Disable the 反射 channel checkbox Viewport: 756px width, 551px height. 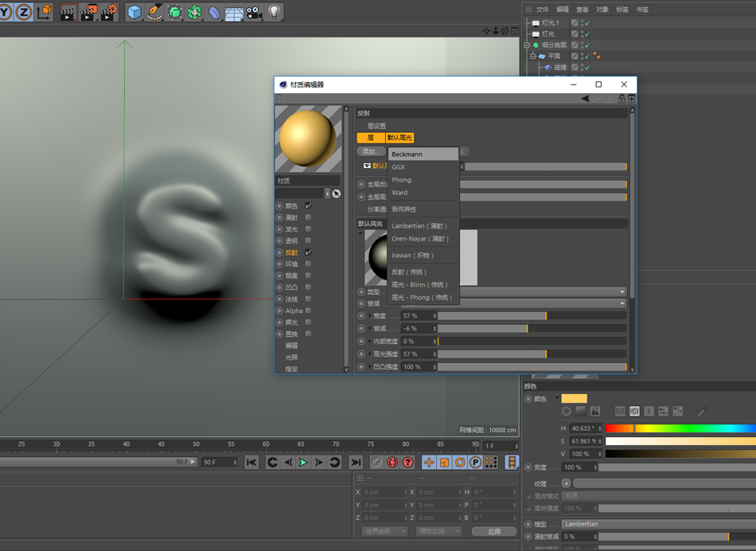pyautogui.click(x=309, y=252)
